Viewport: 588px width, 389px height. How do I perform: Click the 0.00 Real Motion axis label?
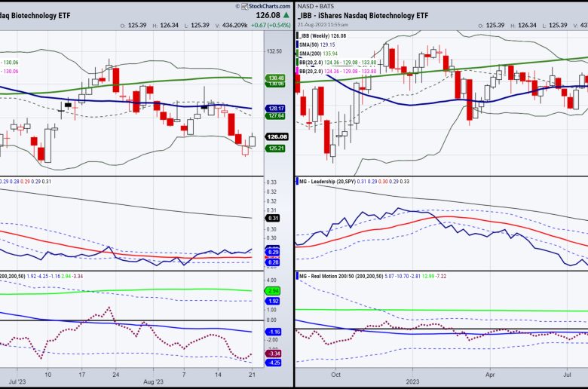click(271, 320)
